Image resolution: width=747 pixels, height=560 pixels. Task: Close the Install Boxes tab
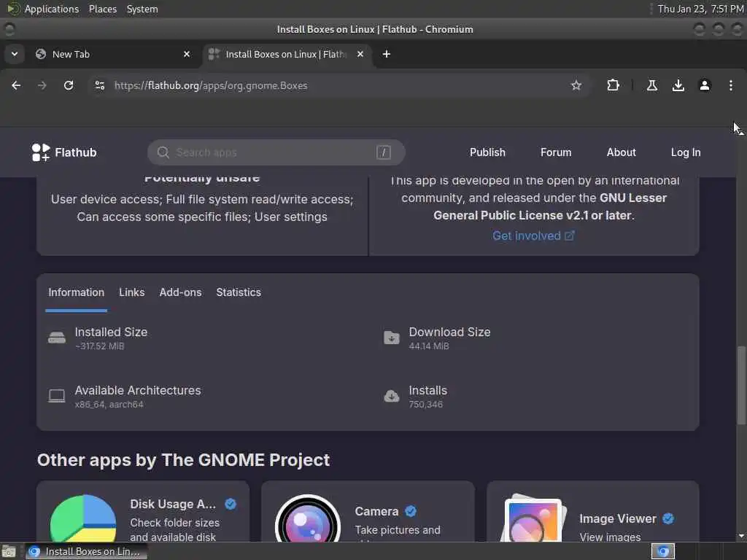click(x=360, y=54)
